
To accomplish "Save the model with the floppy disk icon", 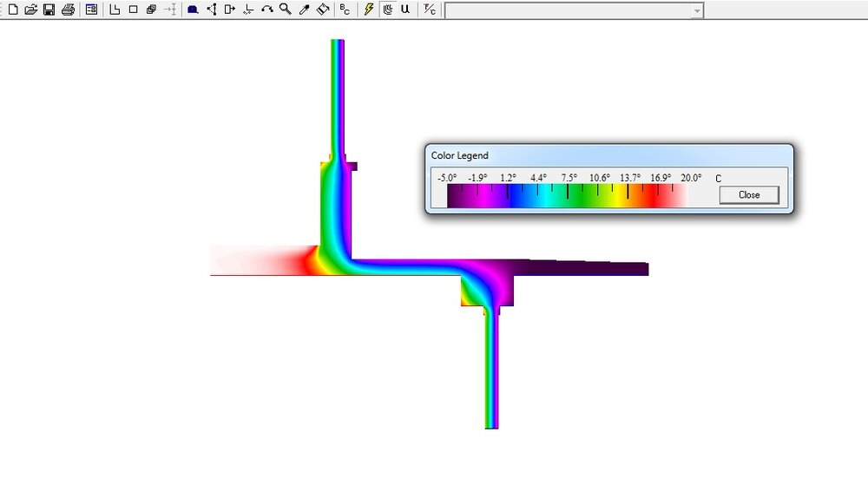I will [49, 10].
